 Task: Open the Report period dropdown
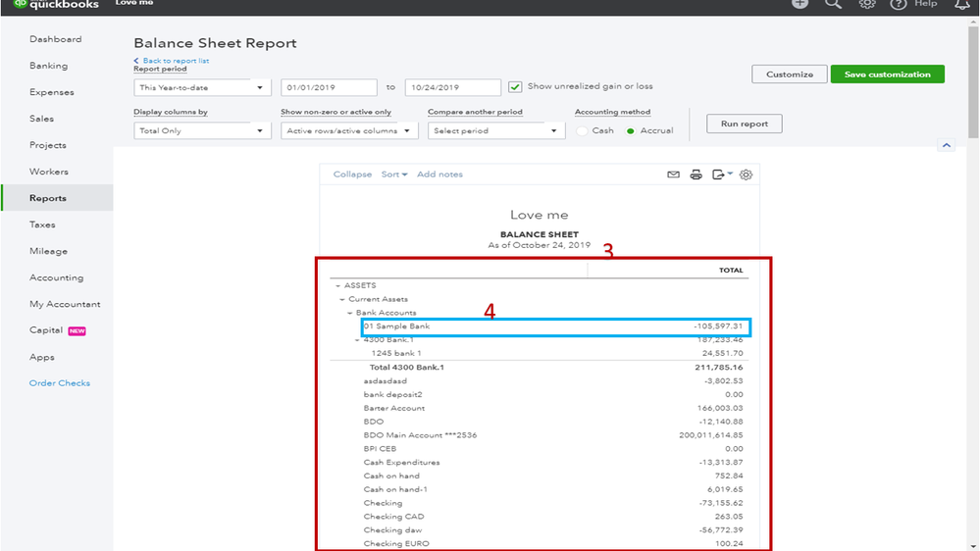(x=202, y=87)
